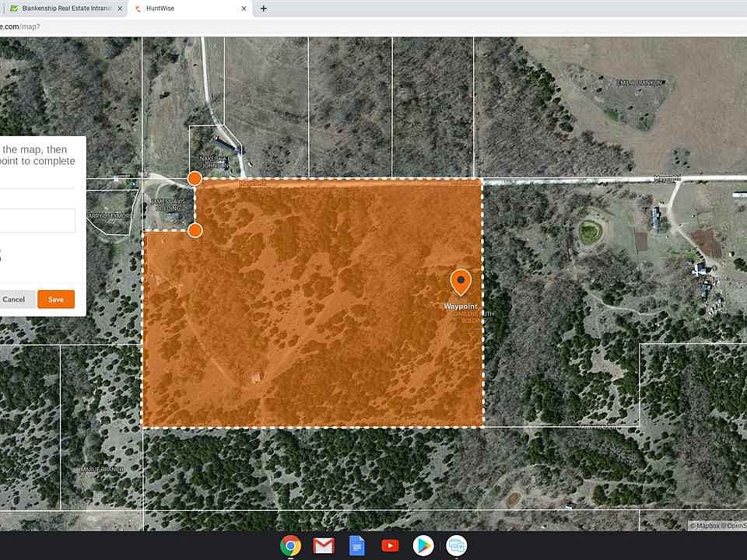This screenshot has height=560, width=747.
Task: Close the HuntWise tab
Action: pos(244,9)
